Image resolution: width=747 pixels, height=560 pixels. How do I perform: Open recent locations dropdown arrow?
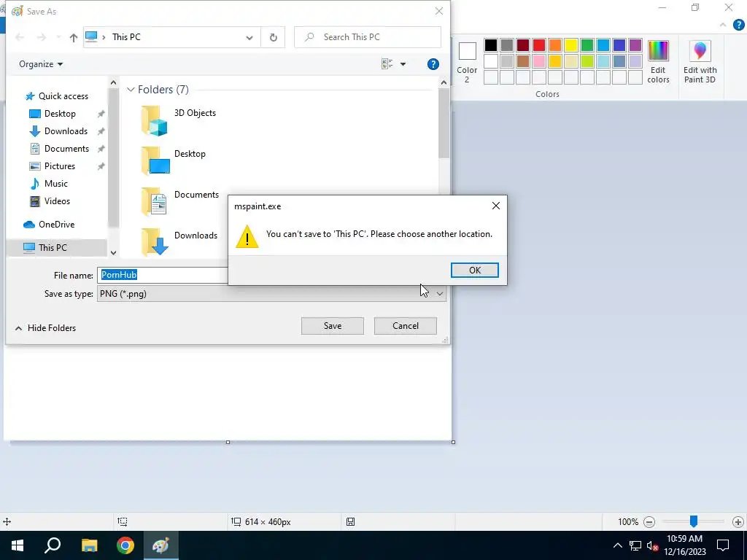pos(58,37)
